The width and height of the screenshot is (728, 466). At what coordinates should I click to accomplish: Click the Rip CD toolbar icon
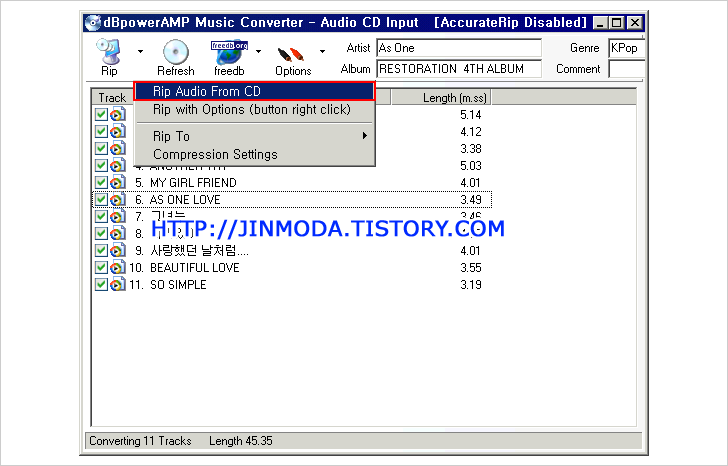click(x=109, y=52)
